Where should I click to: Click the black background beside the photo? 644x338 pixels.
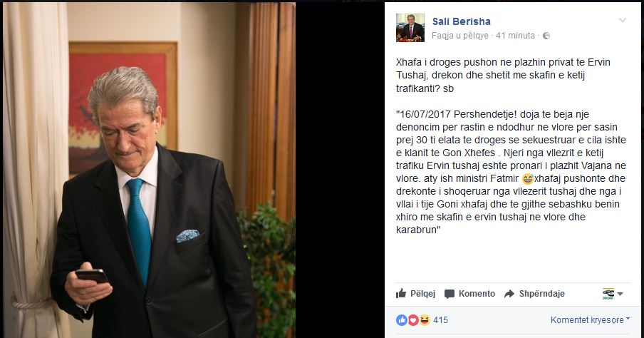[x=340, y=170]
